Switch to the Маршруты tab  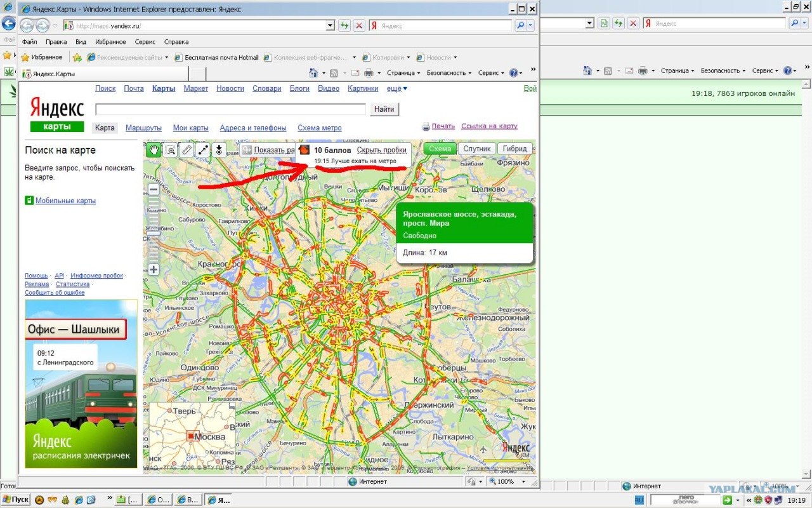pyautogui.click(x=143, y=128)
